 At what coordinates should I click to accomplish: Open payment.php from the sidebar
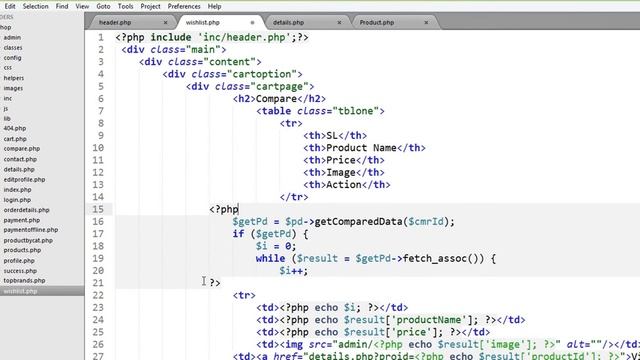[22, 220]
